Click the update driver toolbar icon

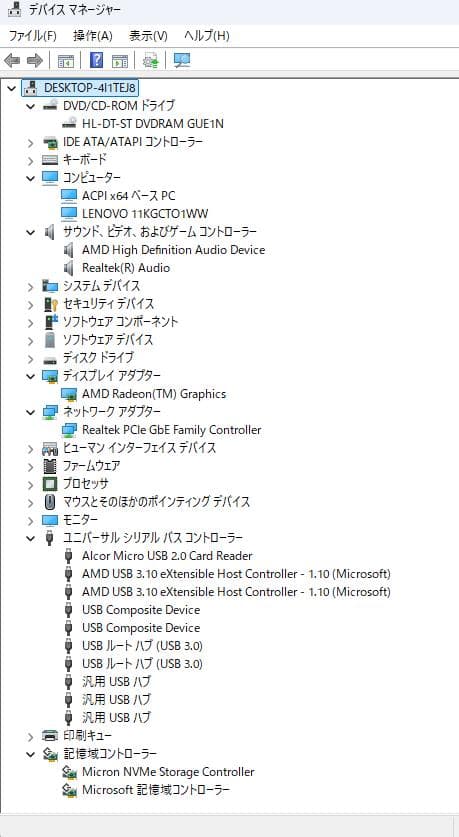151,61
